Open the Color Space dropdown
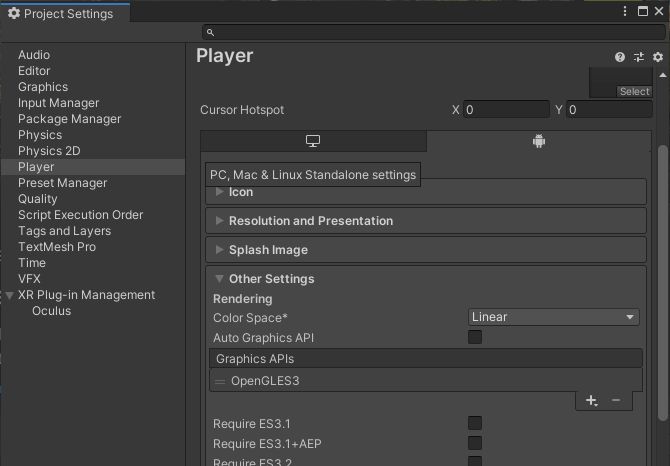This screenshot has width=670, height=466. [x=553, y=317]
